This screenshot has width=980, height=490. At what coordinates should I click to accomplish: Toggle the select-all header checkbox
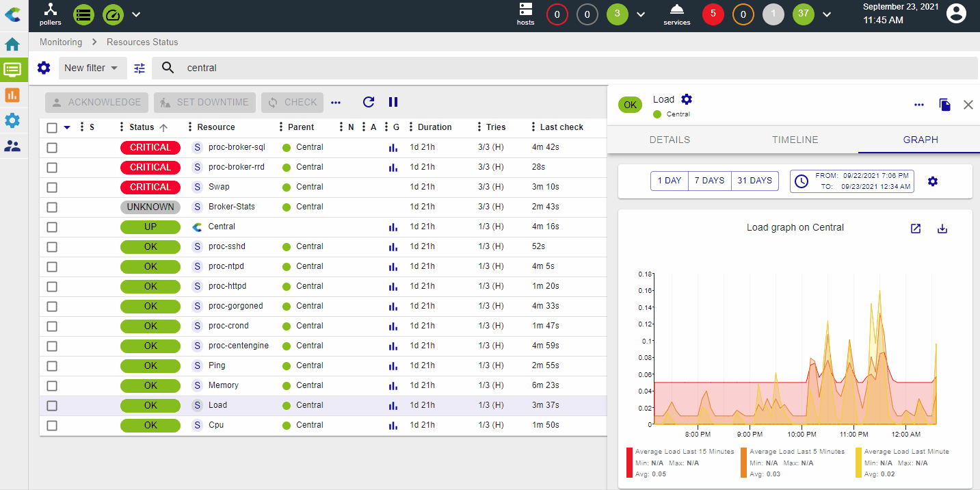pyautogui.click(x=52, y=127)
